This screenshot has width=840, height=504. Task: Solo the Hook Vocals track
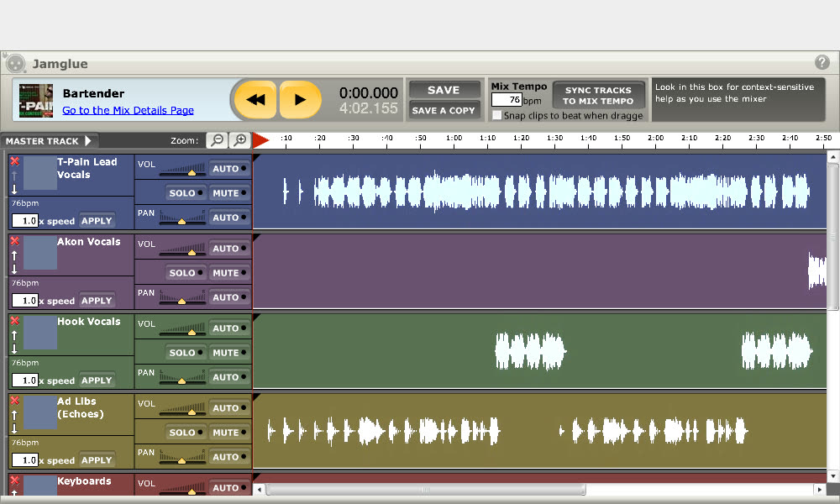(x=186, y=353)
